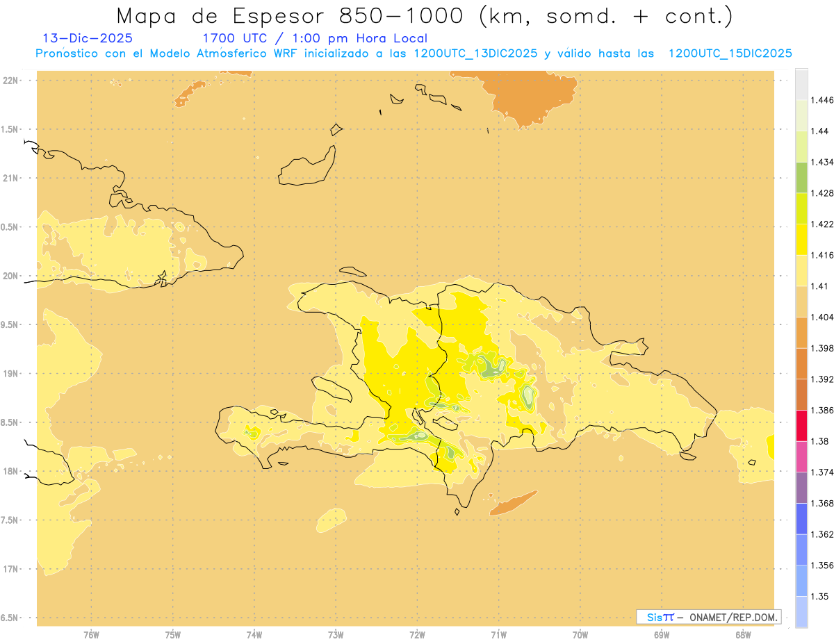
Task: Pick the pink legend band between 1.374 and 1.38
Action: 801,456
